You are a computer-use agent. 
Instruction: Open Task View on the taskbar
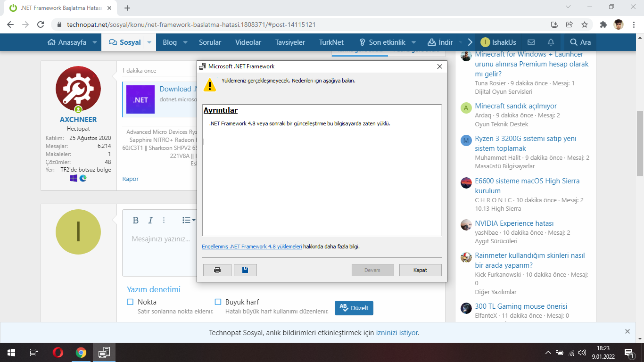34,353
